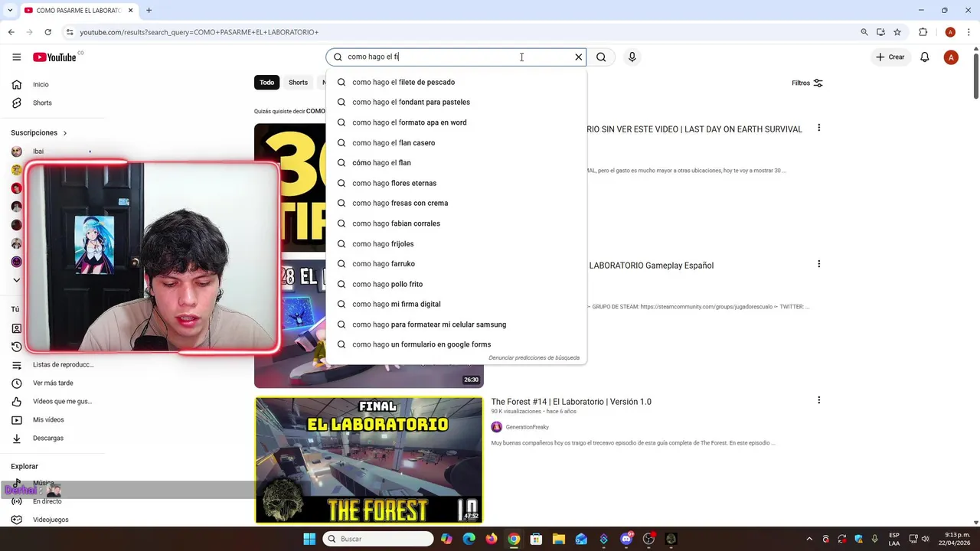980x551 pixels.
Task: Expand more subscriptions with the chevron
Action: coord(16,280)
